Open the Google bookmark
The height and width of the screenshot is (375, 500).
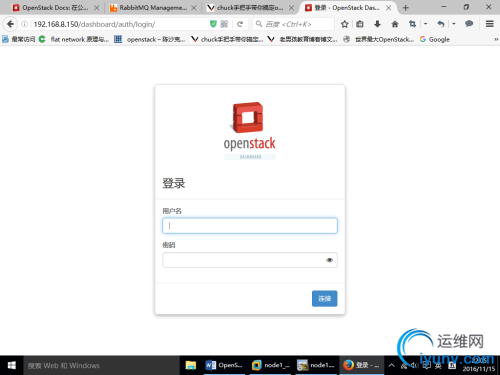[x=435, y=39]
